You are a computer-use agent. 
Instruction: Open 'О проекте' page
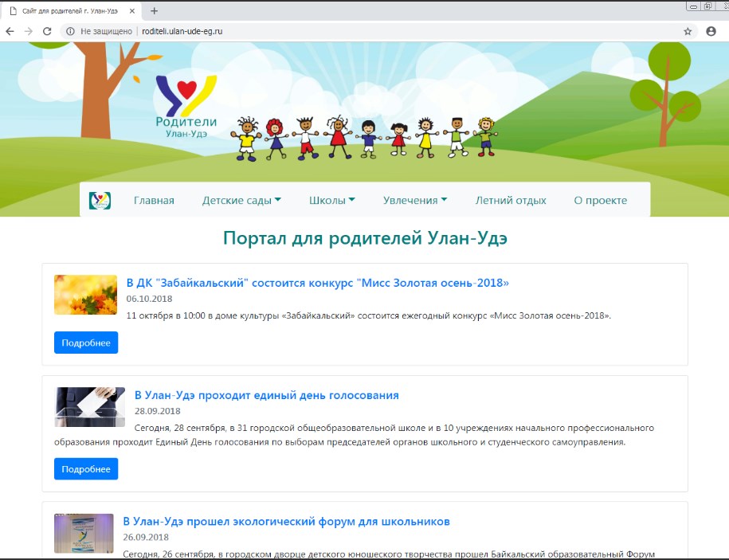[x=600, y=200]
